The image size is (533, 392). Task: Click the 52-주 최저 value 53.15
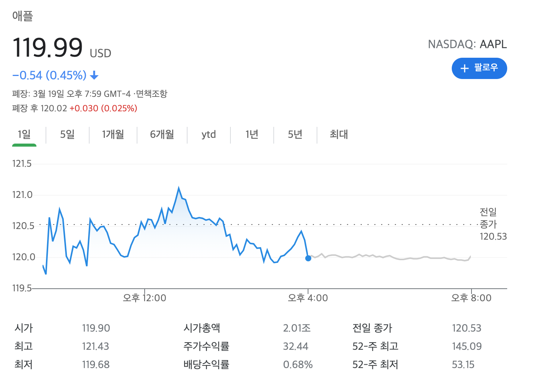pos(463,365)
